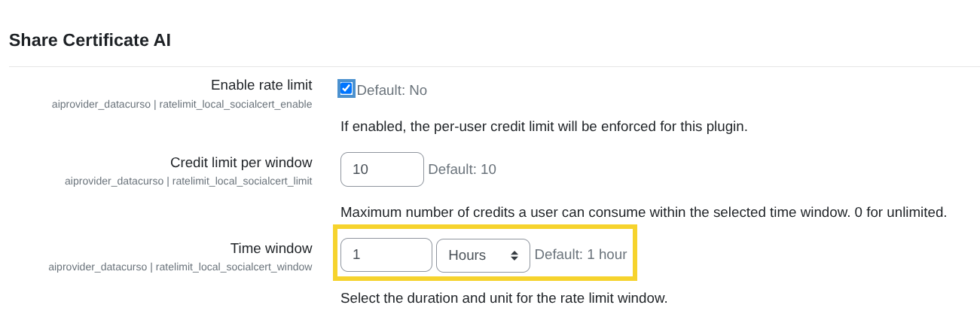Screen dimensions: 980x311
Task: Click the "Enable rate limit" label
Action: pyautogui.click(x=261, y=85)
